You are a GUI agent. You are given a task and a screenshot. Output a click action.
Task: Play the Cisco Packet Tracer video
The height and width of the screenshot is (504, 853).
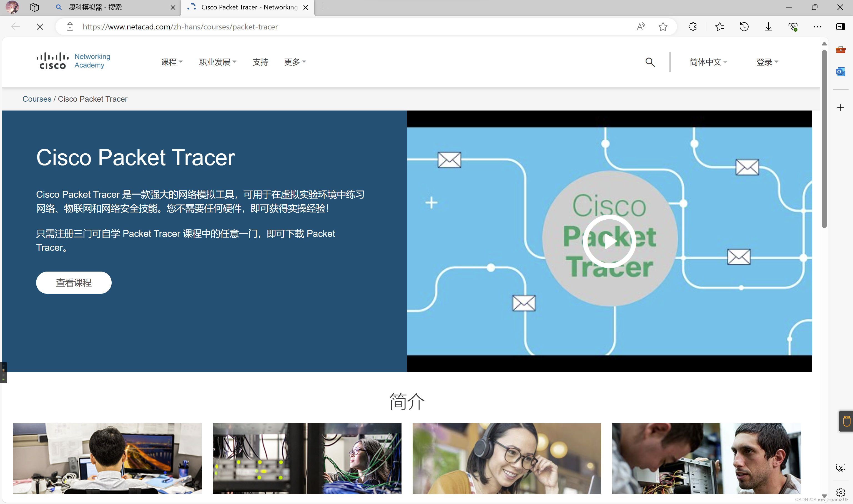(x=609, y=241)
